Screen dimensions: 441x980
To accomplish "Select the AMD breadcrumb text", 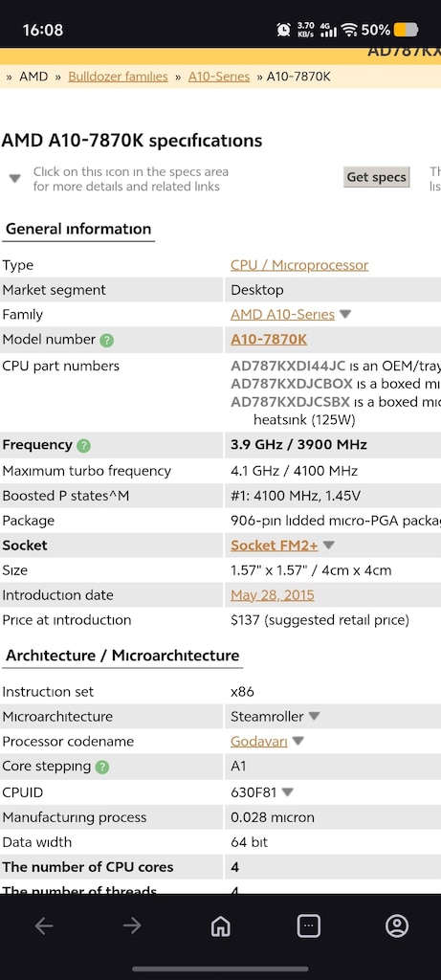I will coord(33,77).
